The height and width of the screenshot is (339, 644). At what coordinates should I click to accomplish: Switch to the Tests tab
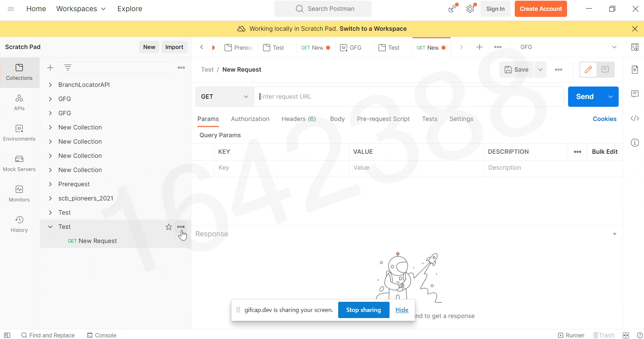coord(430,119)
